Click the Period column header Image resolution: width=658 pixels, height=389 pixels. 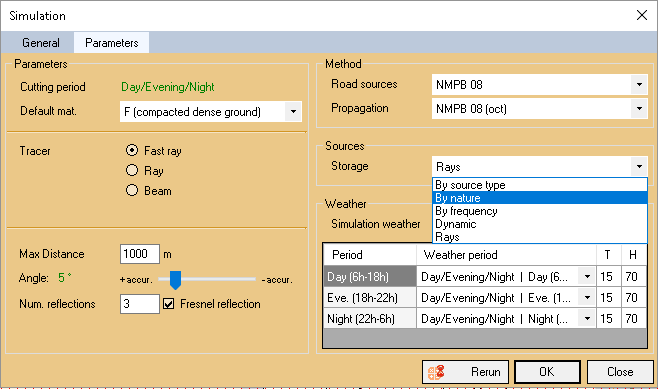tap(370, 255)
